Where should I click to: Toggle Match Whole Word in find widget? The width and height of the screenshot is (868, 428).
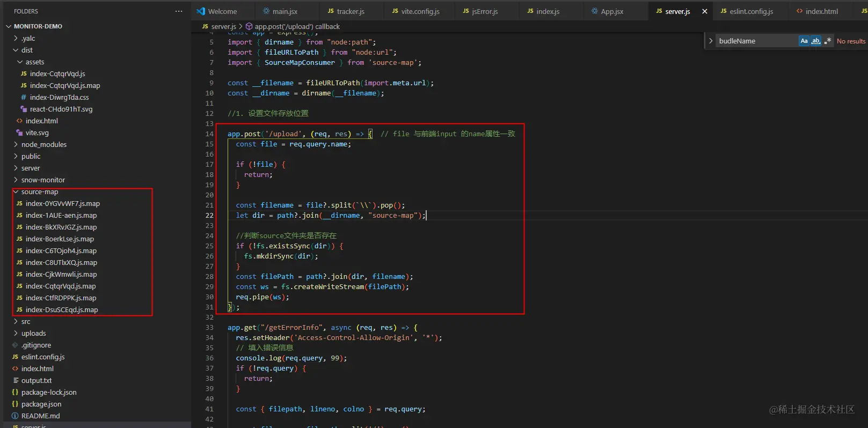(815, 41)
